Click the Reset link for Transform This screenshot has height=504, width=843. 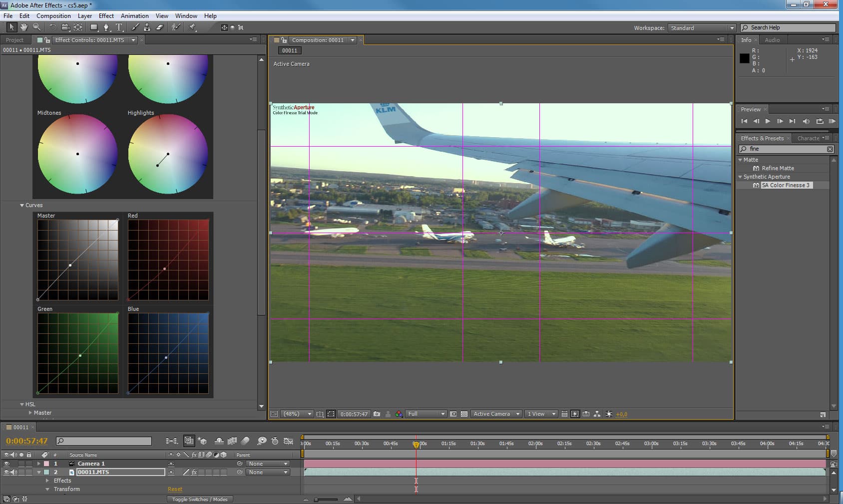point(175,489)
